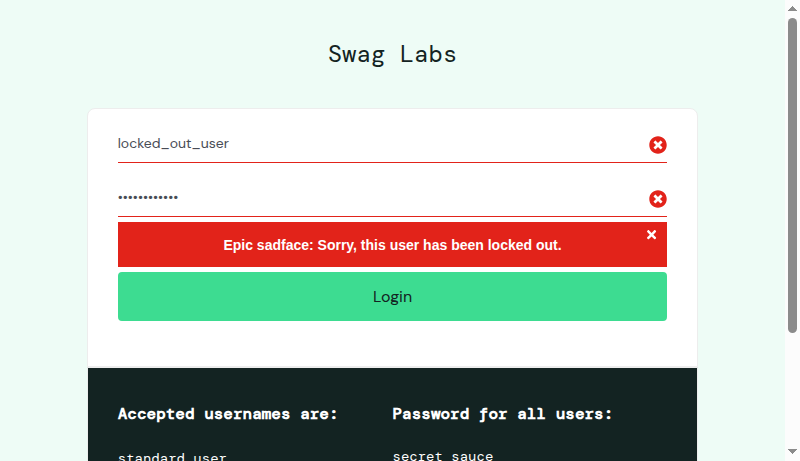The image size is (800, 461).
Task: Click the empty white area below the Login button
Action: click(x=392, y=344)
